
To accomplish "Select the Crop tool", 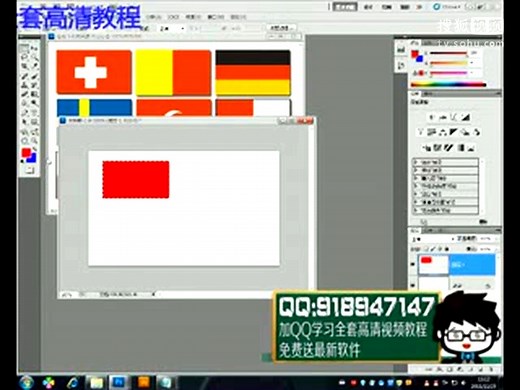I will click(x=24, y=67).
